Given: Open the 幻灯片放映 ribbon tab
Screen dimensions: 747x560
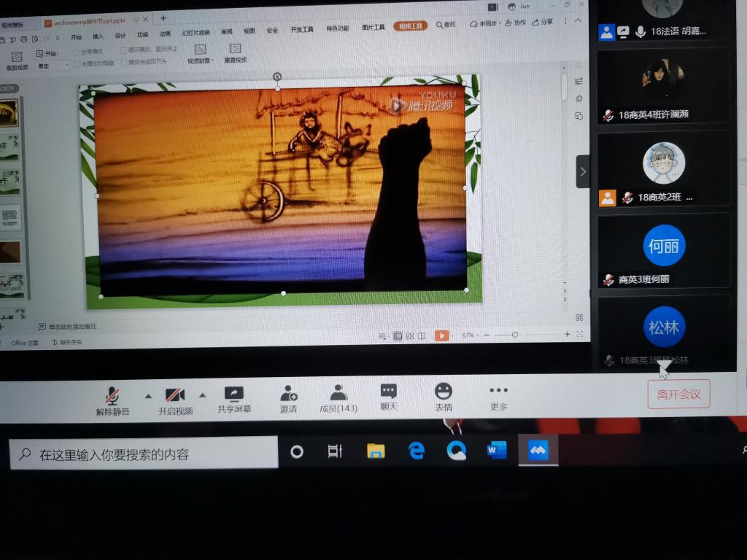Looking at the screenshot, I should tap(196, 33).
